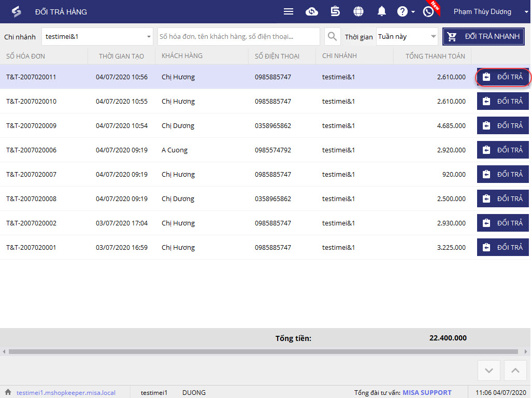Screen dimensions: 532x398
Task: Click the phone support icon marked New
Action: coord(428,11)
